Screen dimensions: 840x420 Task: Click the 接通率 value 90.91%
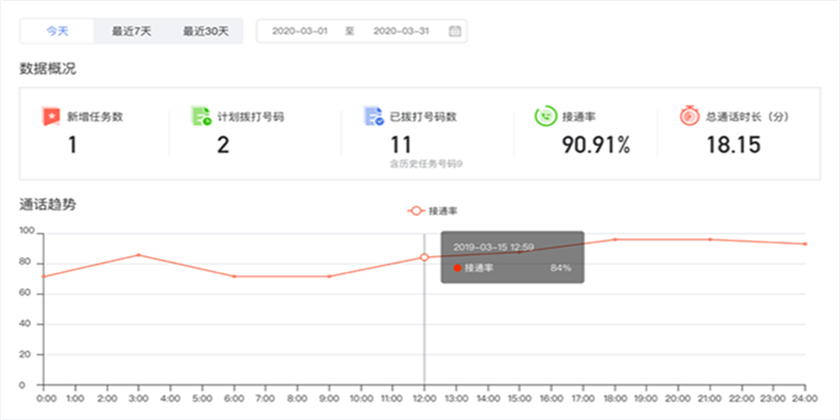click(594, 145)
